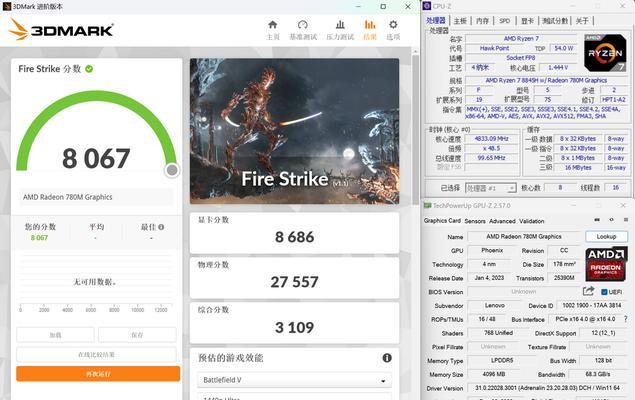Select the GPU-Z Graphics Card tab
635x400 pixels.
pyautogui.click(x=442, y=221)
